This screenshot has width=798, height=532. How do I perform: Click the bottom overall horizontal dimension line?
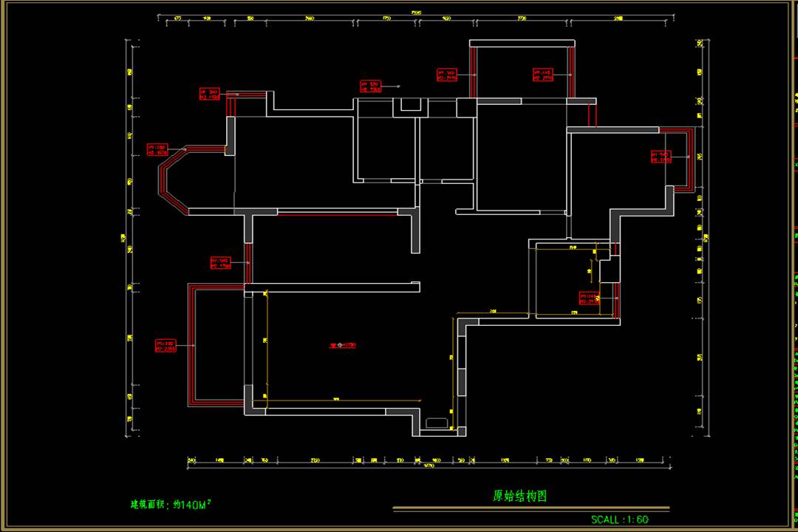coord(427,467)
